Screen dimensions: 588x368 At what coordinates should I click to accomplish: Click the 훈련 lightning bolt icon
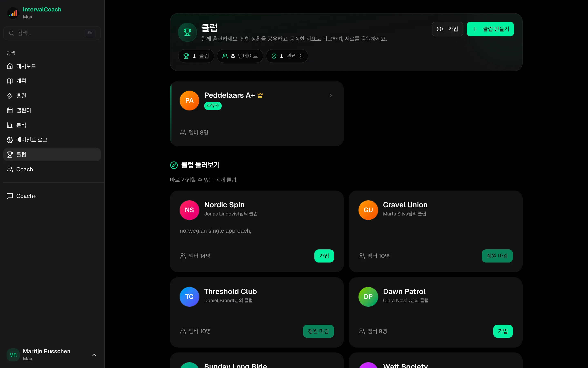point(10,96)
